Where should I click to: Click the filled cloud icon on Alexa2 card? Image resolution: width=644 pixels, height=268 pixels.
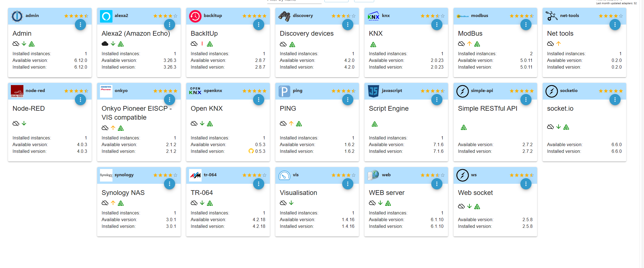pos(105,44)
